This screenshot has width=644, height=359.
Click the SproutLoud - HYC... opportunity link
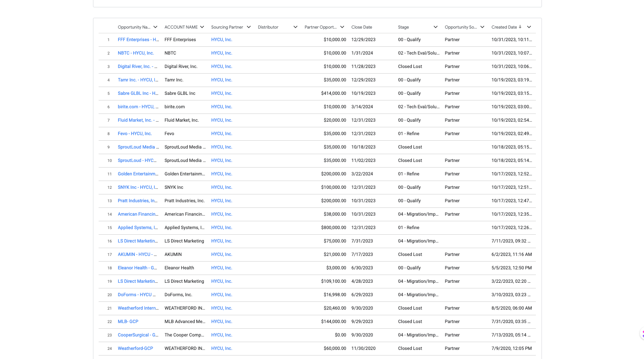137,161
